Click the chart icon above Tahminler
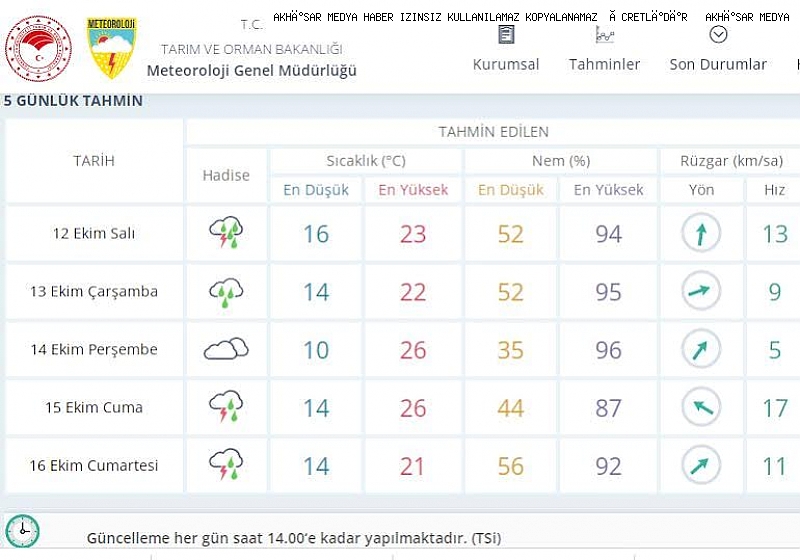Screen dimensions: 800x560 [x=605, y=35]
